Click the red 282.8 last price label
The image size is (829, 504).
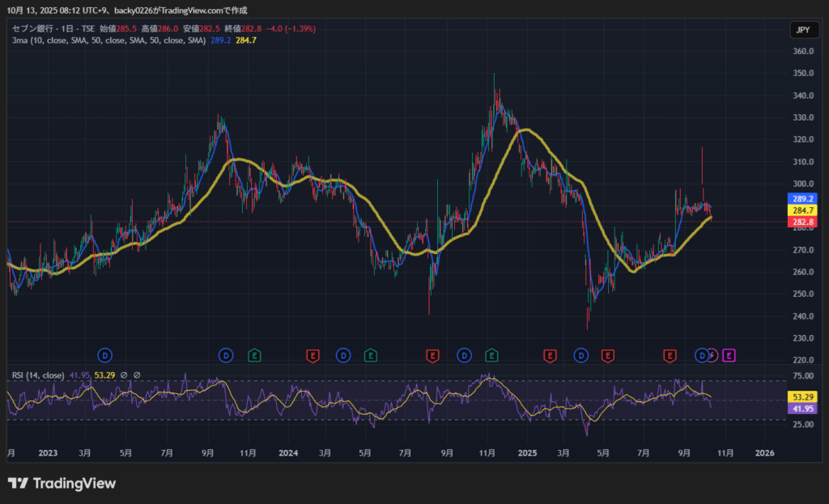801,222
